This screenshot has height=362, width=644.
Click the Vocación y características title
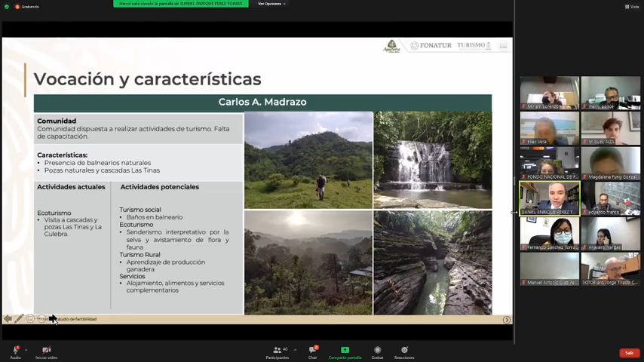[x=147, y=79]
